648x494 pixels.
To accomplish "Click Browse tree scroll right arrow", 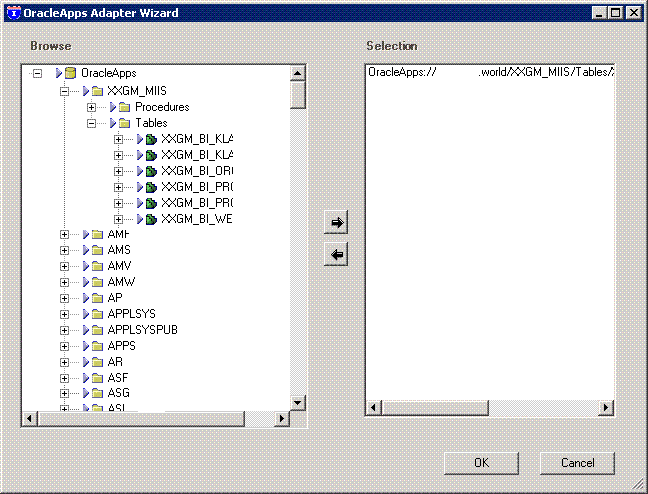I will click(282, 418).
